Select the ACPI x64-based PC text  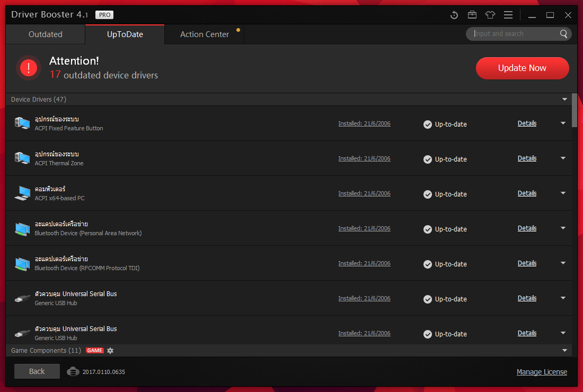[59, 198]
